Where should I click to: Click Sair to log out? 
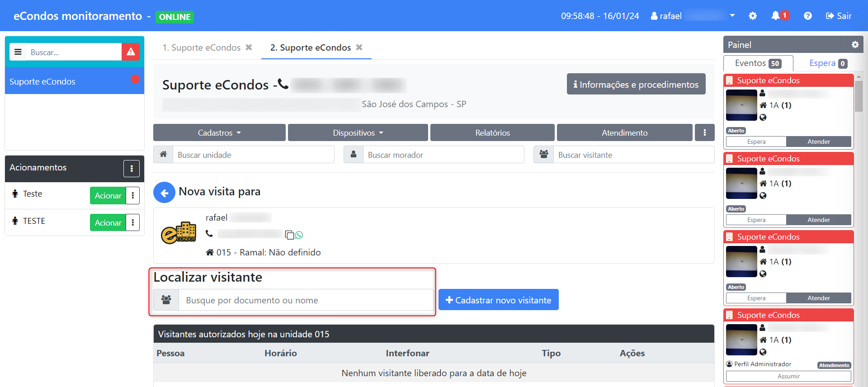coord(839,16)
